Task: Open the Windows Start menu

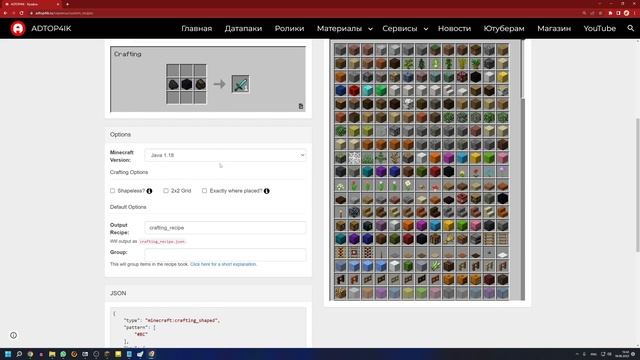Action: pos(8,354)
